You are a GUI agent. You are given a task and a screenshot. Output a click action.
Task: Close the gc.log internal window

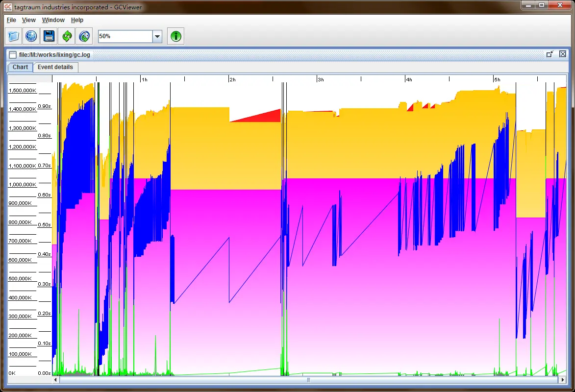click(562, 54)
